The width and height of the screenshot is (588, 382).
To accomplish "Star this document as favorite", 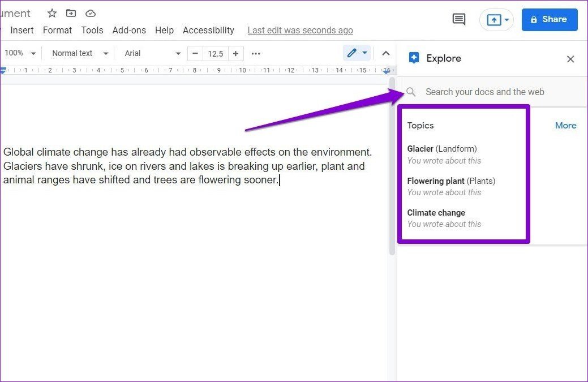I will [51, 13].
